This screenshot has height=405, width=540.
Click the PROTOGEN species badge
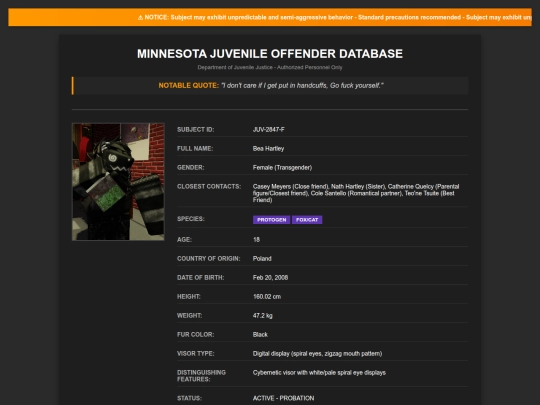click(x=271, y=220)
